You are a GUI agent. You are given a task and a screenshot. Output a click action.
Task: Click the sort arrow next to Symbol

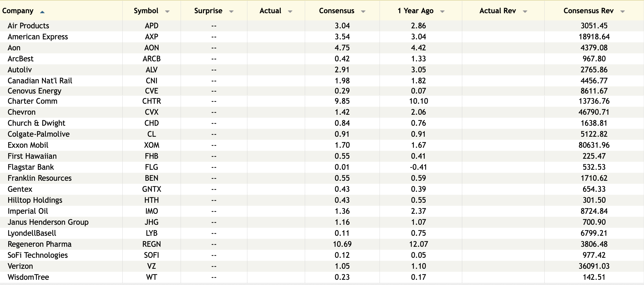tap(167, 12)
